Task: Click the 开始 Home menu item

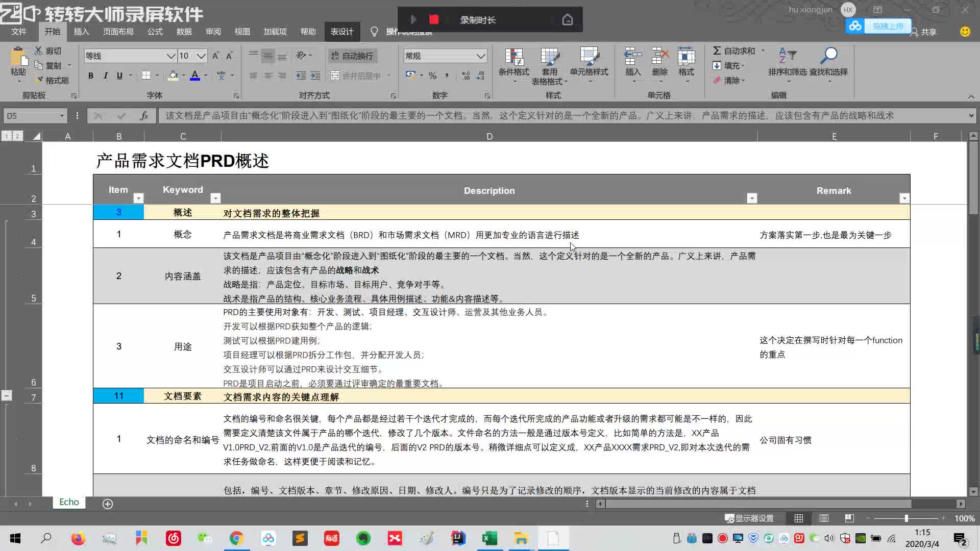Action: coord(53,32)
